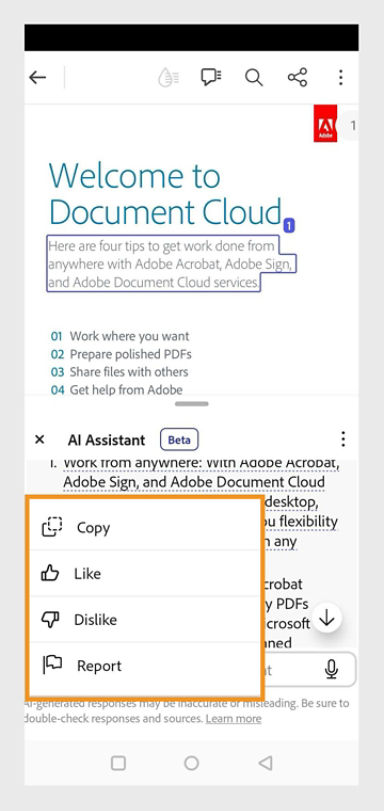The width and height of the screenshot is (384, 811).
Task: Tap "02 Prepare polished PDFs"
Action: [x=121, y=354]
